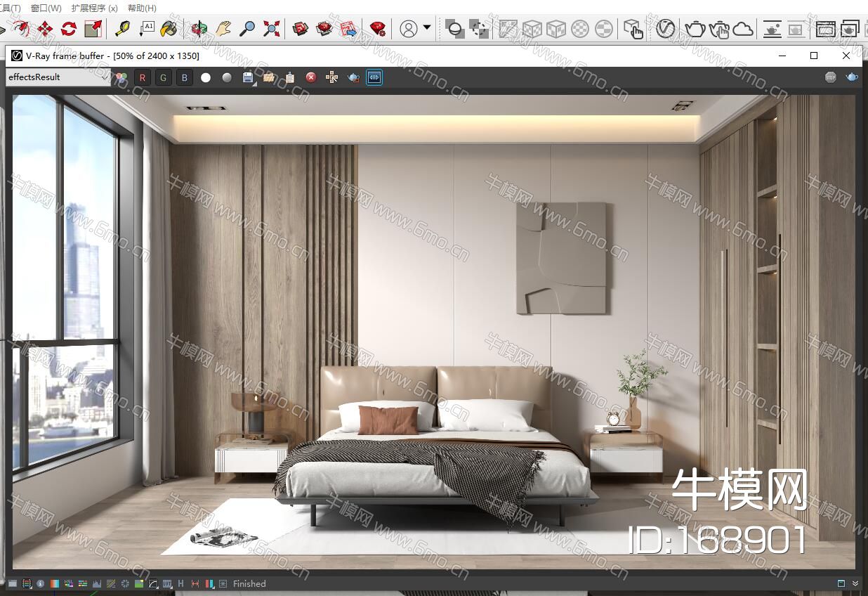868x596 pixels.
Task: Toggle the blue channel B button
Action: point(185,77)
